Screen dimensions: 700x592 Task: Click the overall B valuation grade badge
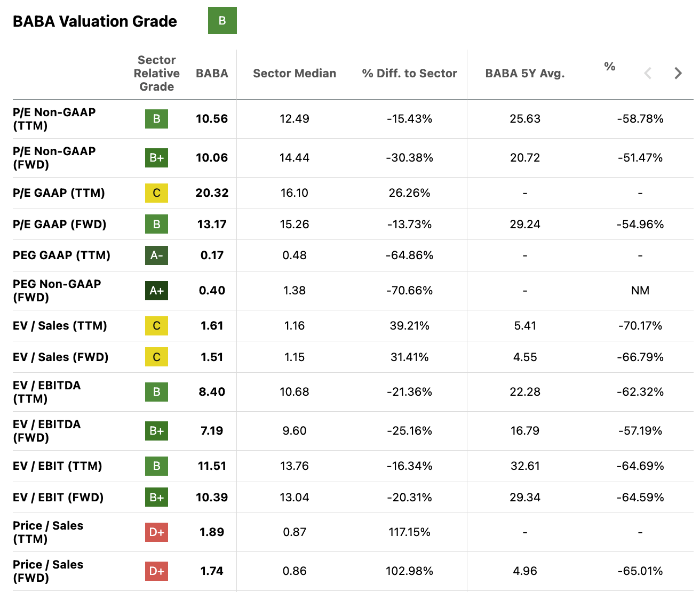(x=222, y=21)
